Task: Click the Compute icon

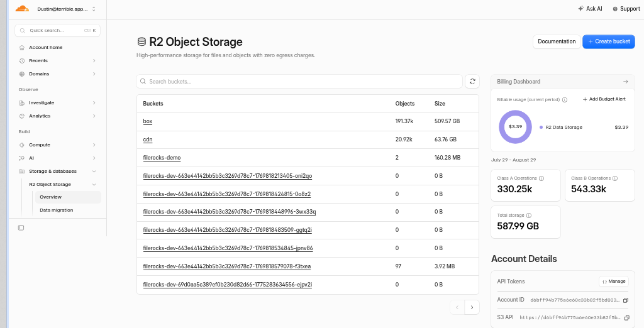Action: coord(22,145)
